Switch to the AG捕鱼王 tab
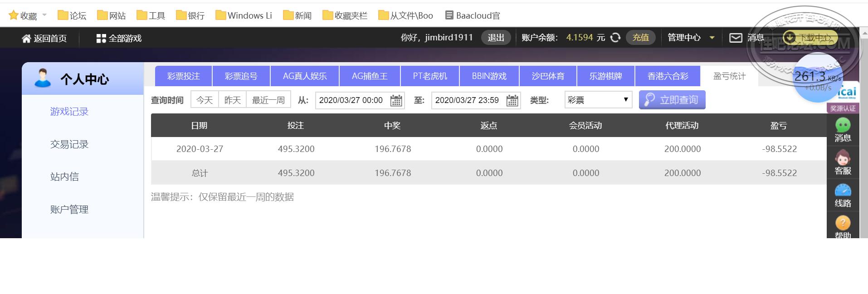The image size is (868, 294). (x=370, y=76)
